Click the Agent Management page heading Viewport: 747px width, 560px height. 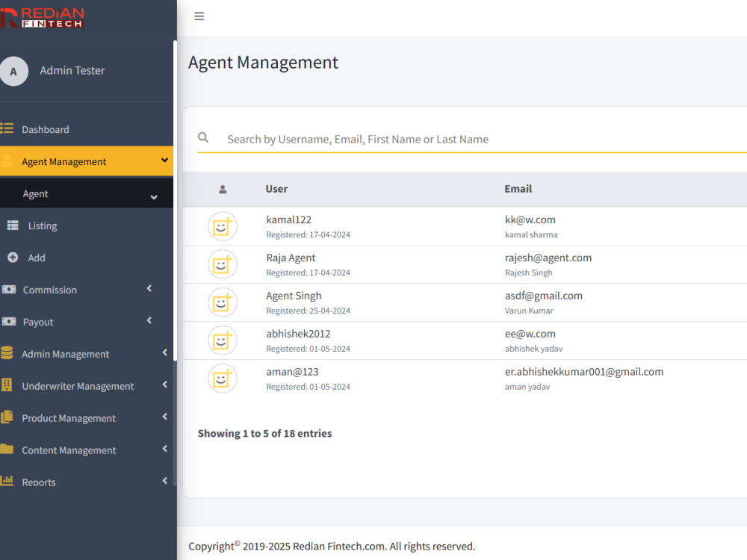263,63
